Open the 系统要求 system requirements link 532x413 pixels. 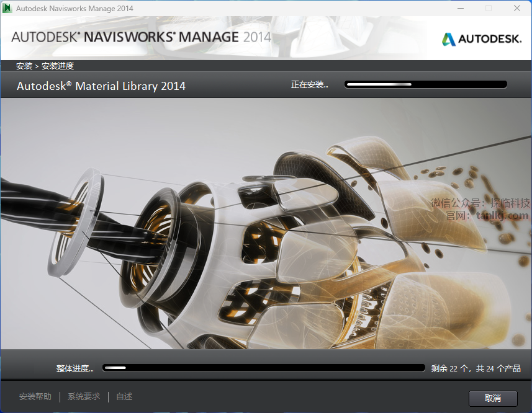(84, 396)
